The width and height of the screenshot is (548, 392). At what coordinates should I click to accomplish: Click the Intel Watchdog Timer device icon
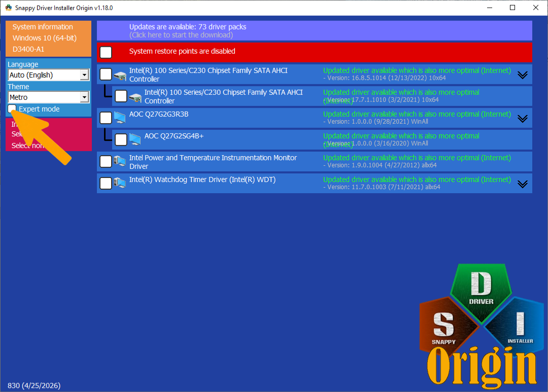[x=120, y=183]
